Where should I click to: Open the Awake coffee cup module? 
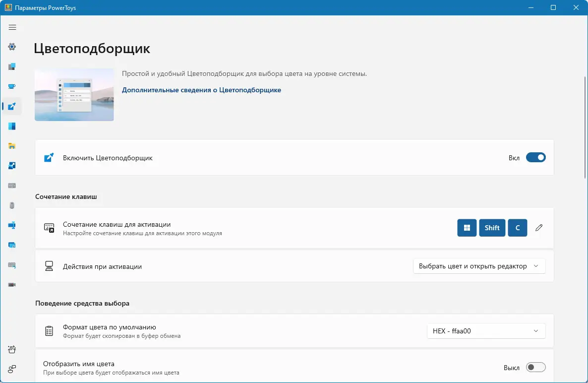(12, 86)
